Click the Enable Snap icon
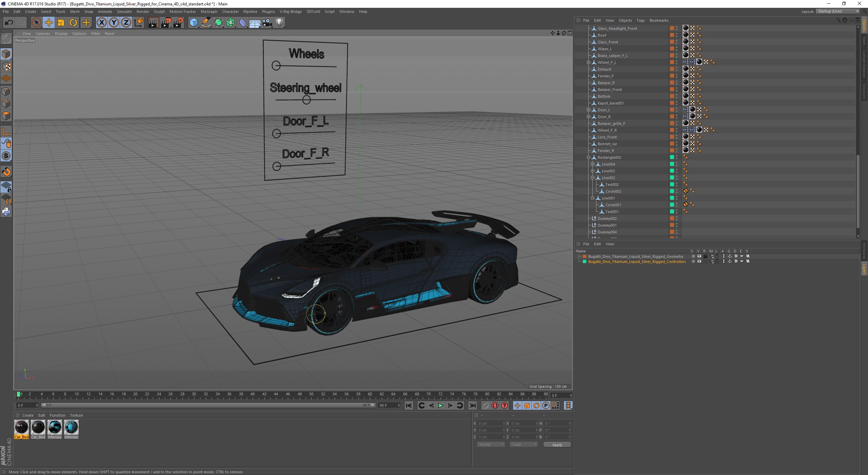 6,172
